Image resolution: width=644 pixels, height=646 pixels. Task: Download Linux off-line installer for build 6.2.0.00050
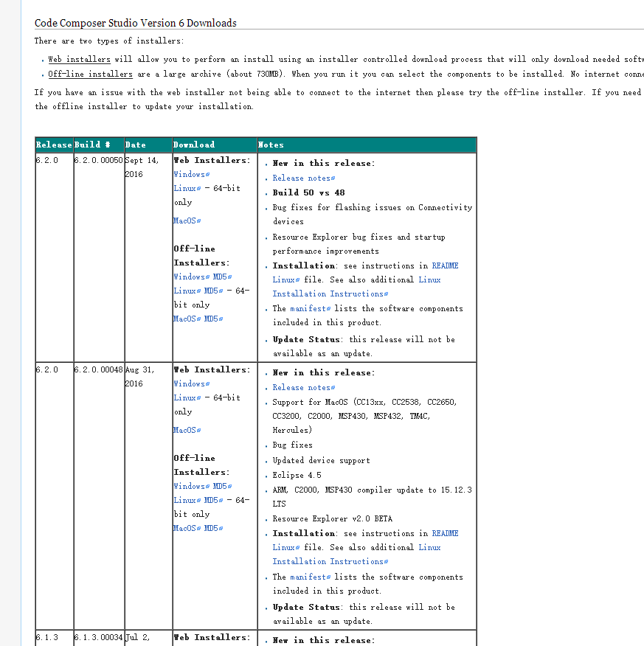tap(187, 291)
